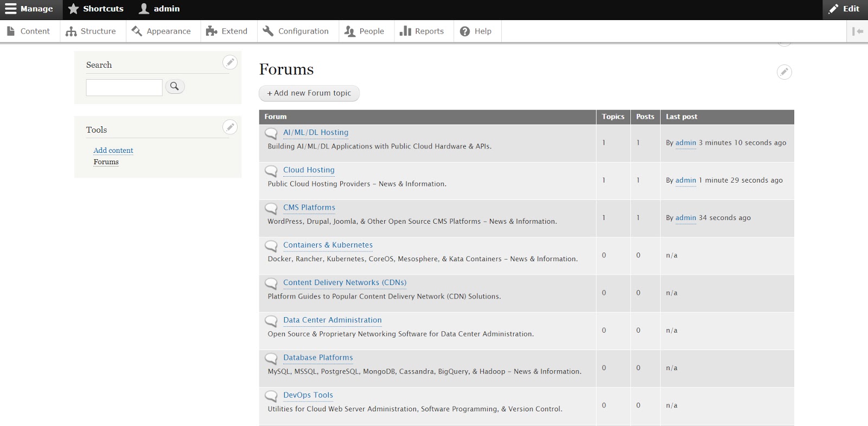The height and width of the screenshot is (426, 868).
Task: Expand the Shortcuts toolbar tray
Action: pos(96,9)
